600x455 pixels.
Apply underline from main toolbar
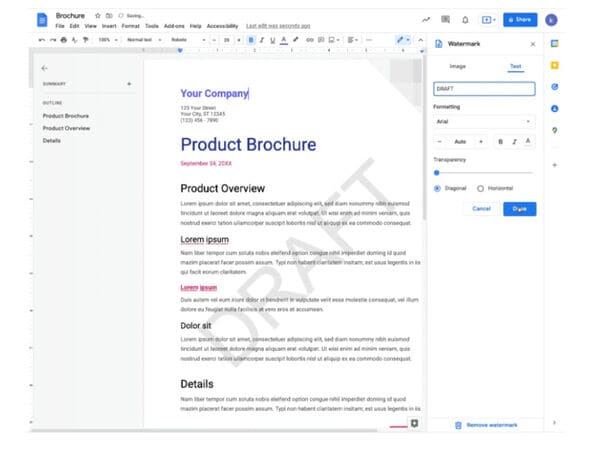272,40
